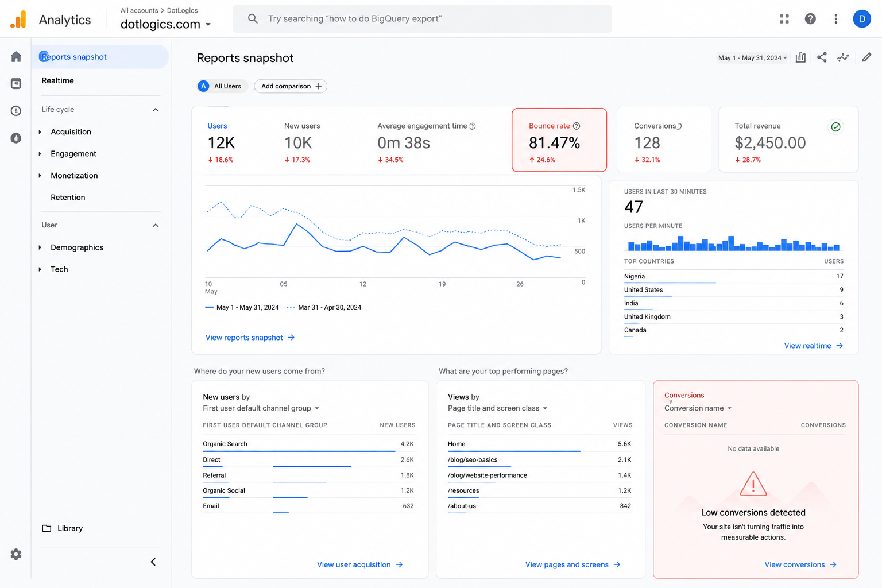Open Edit comparisons chart icon
This screenshot has height=588, width=882.
[x=800, y=57]
